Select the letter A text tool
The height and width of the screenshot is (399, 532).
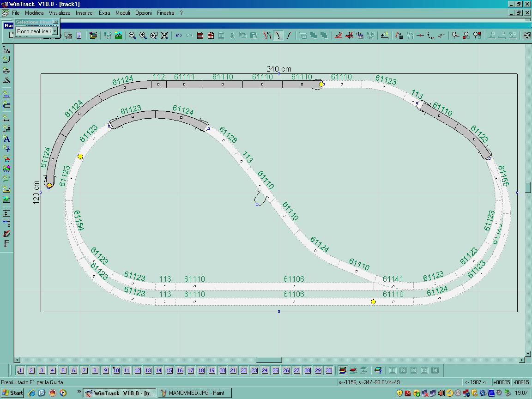[6, 139]
